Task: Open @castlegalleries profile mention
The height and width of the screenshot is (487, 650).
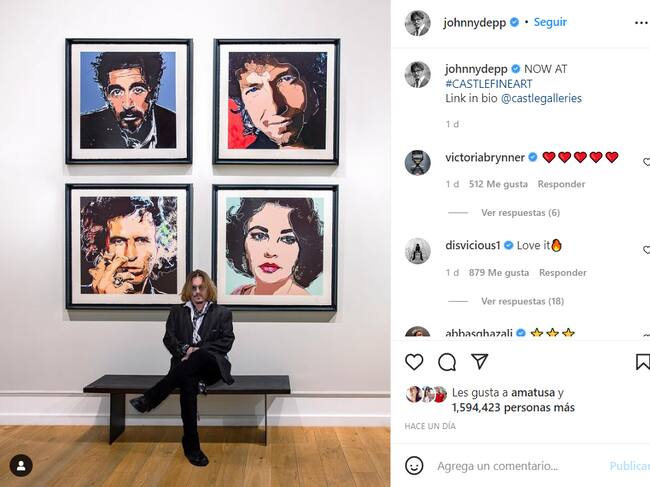Action: click(x=541, y=98)
